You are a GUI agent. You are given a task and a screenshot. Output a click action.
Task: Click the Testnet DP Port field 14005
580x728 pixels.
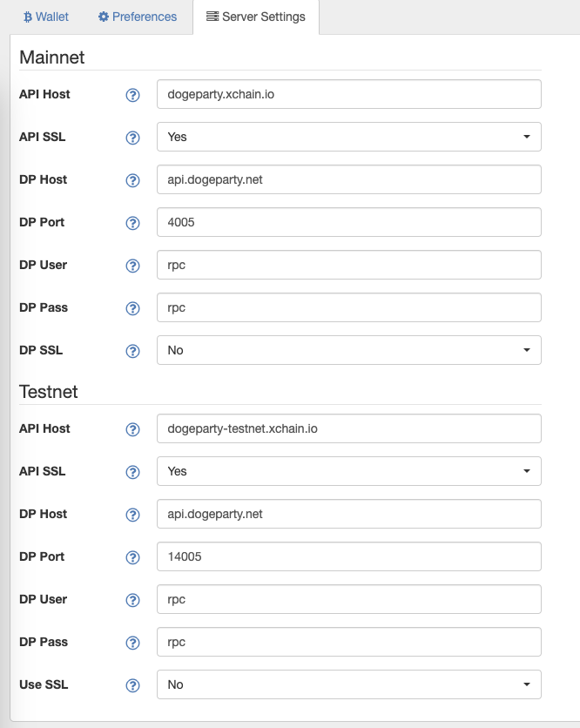click(348, 556)
